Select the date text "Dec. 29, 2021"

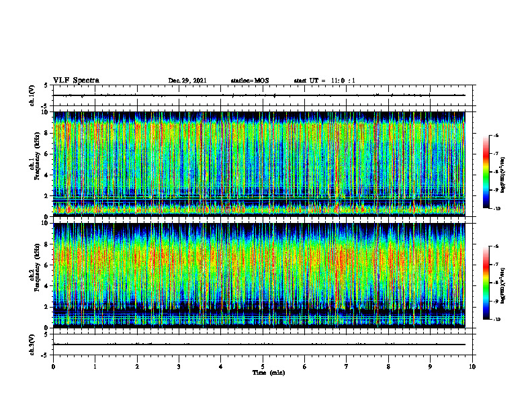[187, 81]
